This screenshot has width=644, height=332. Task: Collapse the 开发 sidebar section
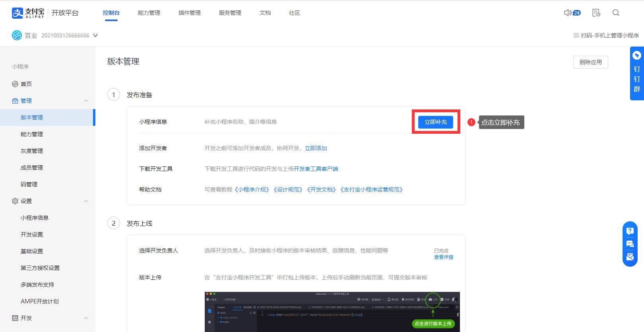pyautogui.click(x=86, y=318)
